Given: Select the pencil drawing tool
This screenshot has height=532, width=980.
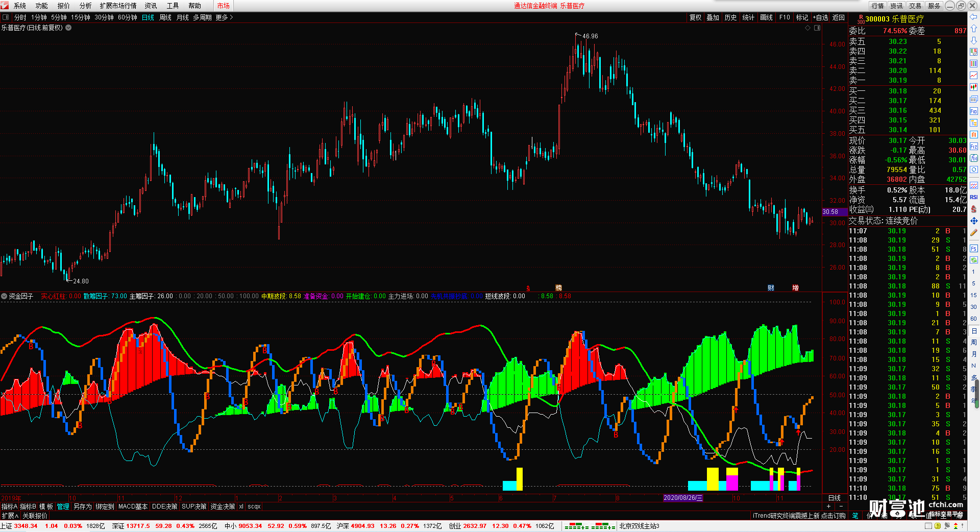Looking at the screenshot, I should [973, 232].
